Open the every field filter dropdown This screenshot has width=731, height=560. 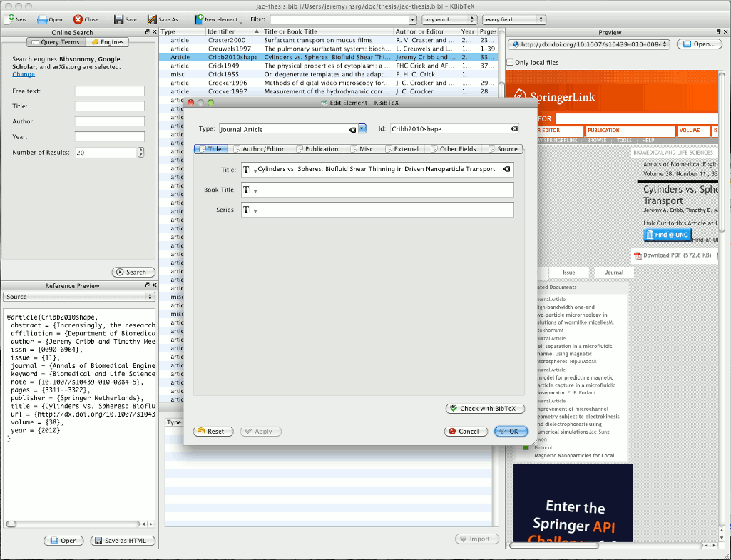[x=513, y=19]
